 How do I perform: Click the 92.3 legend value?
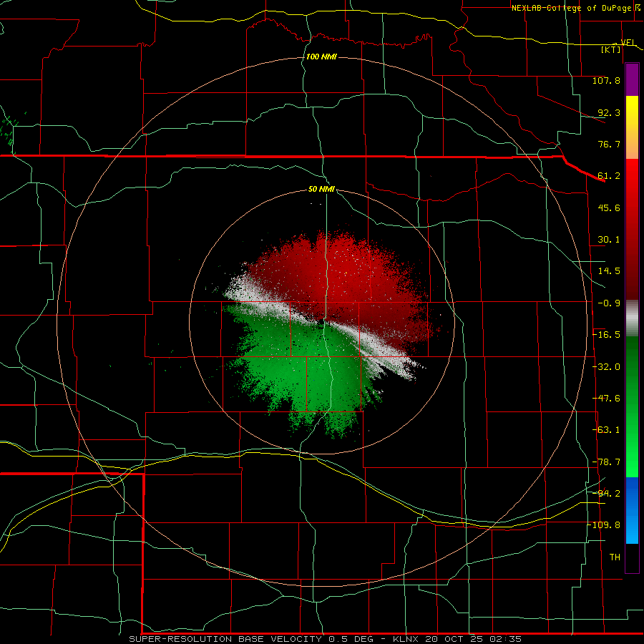pyautogui.click(x=609, y=112)
